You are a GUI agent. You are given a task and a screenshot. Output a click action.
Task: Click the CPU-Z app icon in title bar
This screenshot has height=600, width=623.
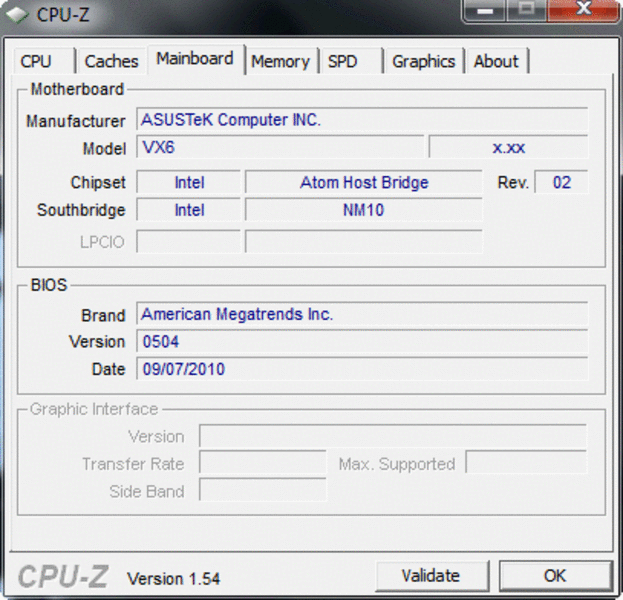tap(17, 15)
